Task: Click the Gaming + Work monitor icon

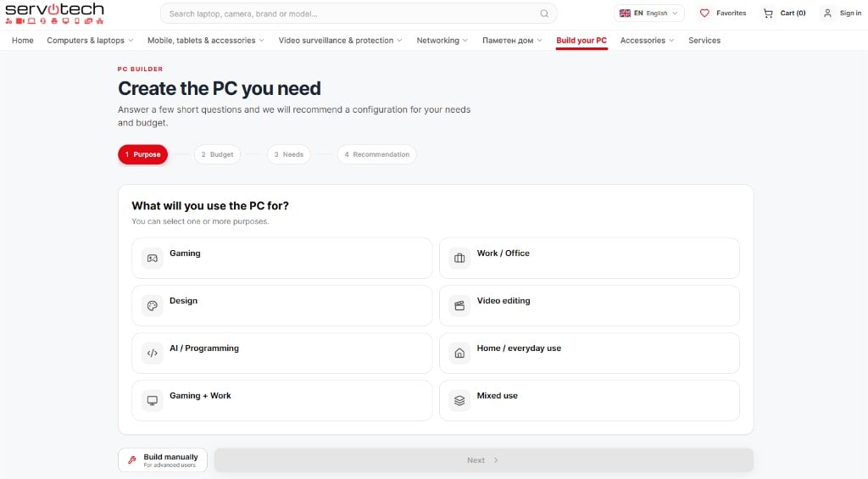Action: (153, 400)
